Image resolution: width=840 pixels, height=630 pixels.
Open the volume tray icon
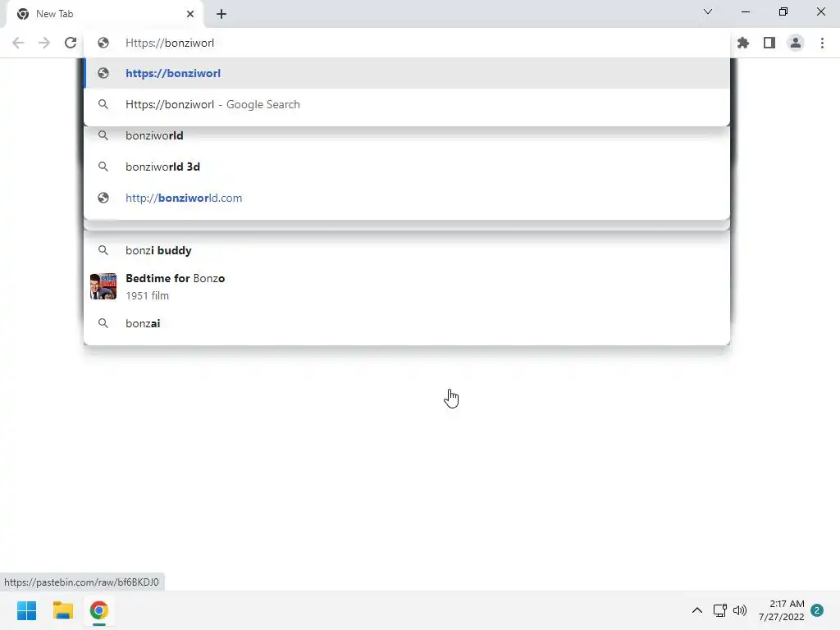coord(740,610)
